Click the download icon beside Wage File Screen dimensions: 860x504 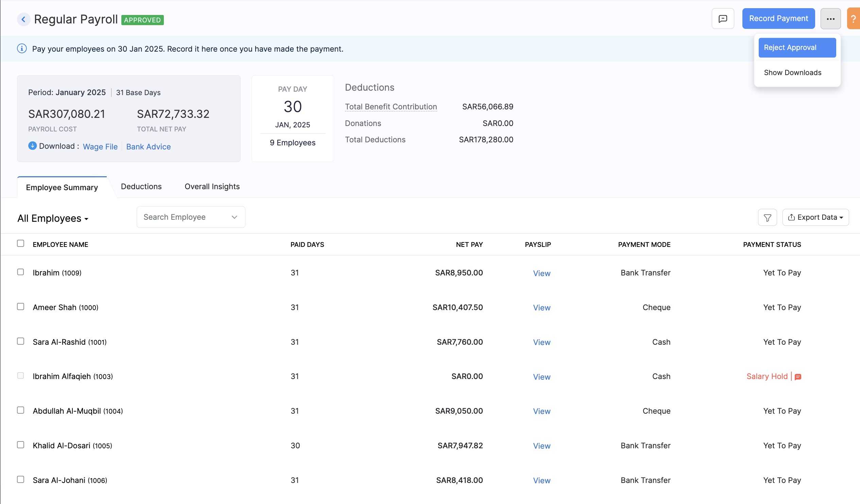click(32, 146)
